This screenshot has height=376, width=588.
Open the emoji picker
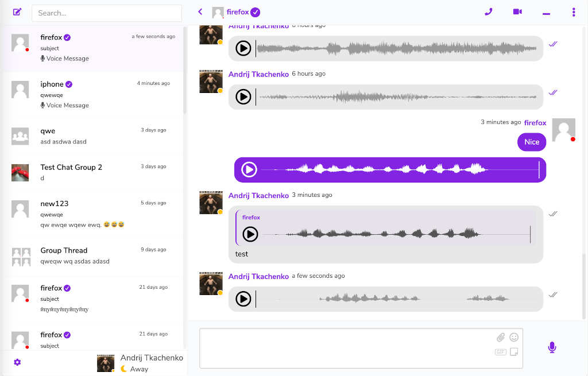coord(514,338)
